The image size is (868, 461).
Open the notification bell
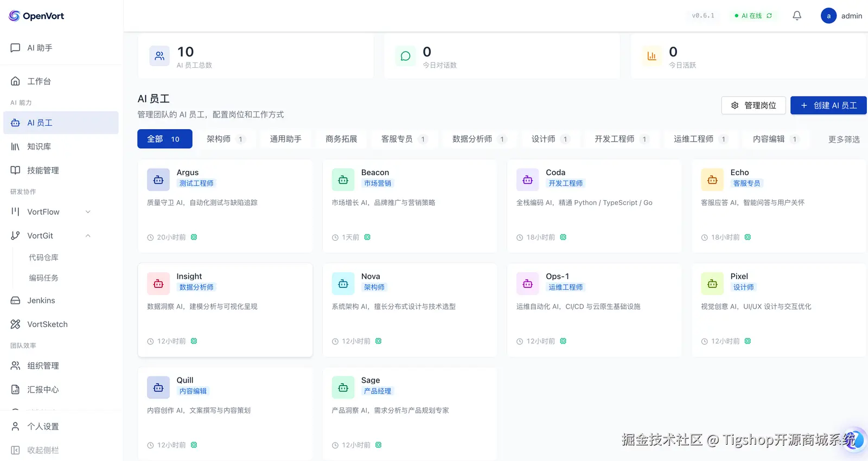797,16
